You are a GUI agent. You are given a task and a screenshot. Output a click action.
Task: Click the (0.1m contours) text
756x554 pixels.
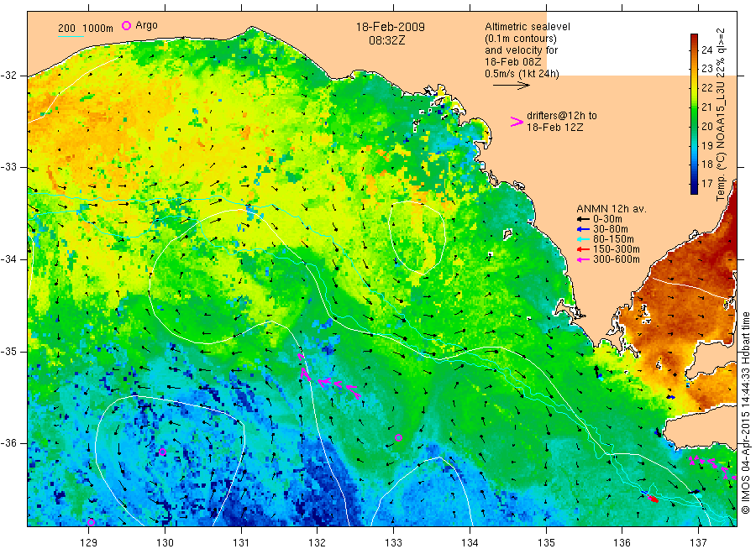coord(521,39)
